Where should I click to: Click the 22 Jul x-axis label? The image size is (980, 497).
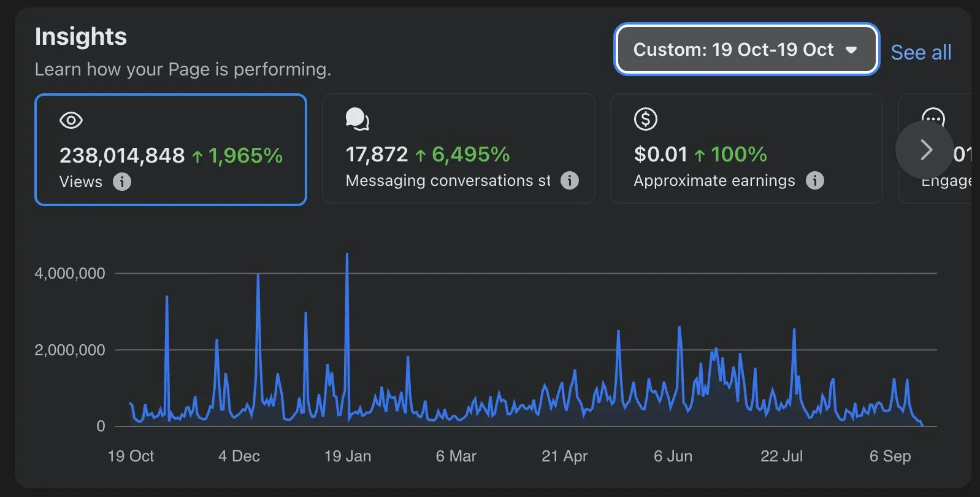[x=781, y=456]
